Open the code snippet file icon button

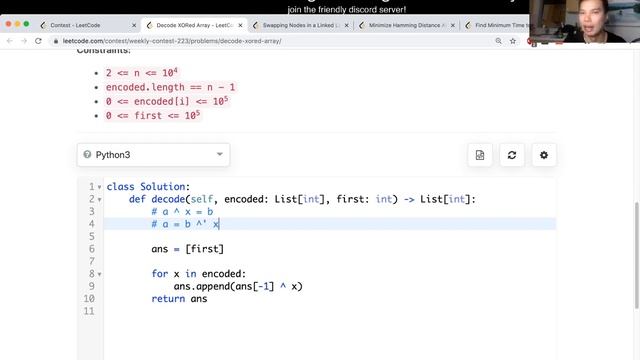(x=480, y=155)
